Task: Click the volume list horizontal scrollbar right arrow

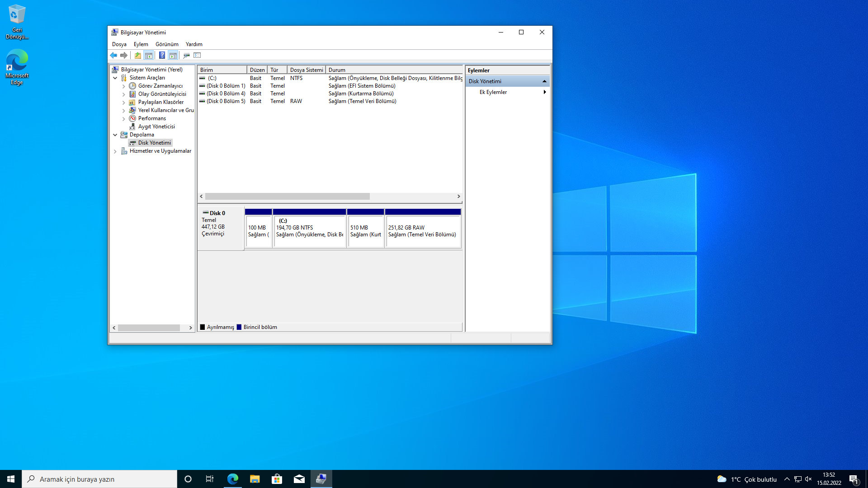Action: point(458,197)
